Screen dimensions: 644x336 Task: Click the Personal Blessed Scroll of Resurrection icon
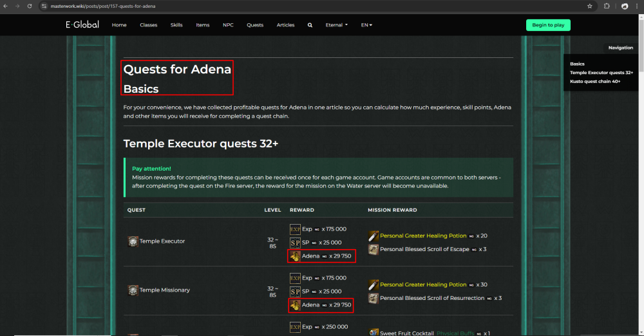pyautogui.click(x=373, y=298)
